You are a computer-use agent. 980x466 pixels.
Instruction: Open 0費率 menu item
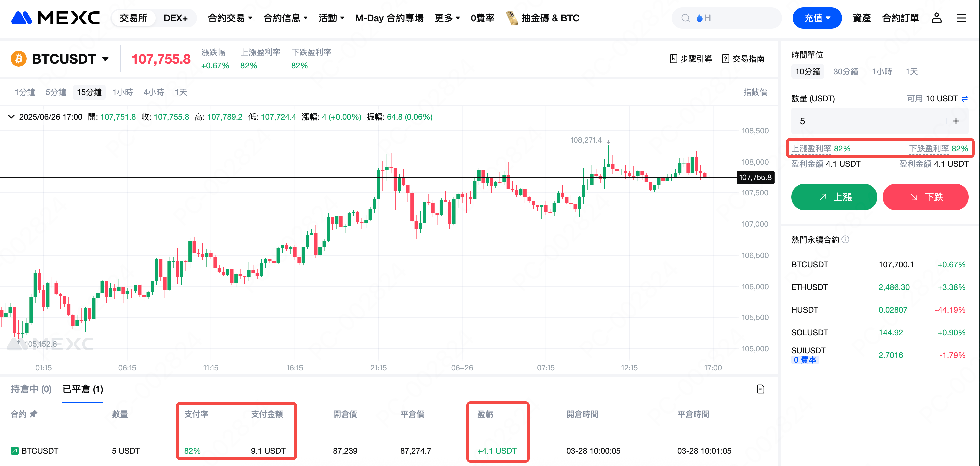point(482,18)
